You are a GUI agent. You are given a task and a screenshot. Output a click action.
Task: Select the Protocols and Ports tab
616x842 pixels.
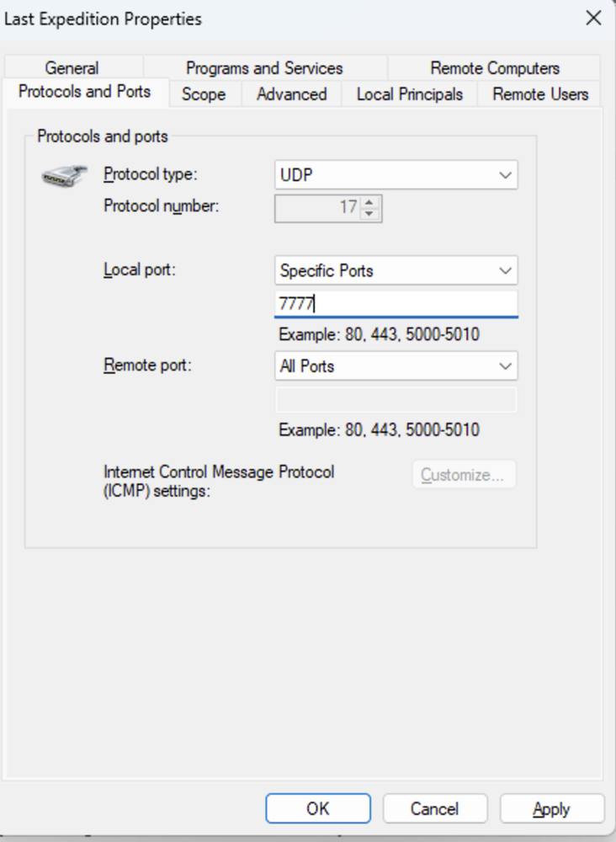85,92
